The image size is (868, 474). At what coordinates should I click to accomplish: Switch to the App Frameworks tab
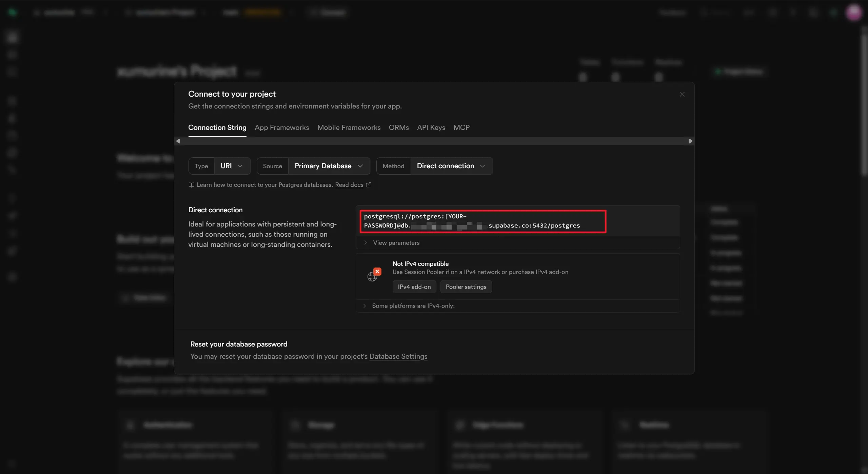click(x=281, y=127)
